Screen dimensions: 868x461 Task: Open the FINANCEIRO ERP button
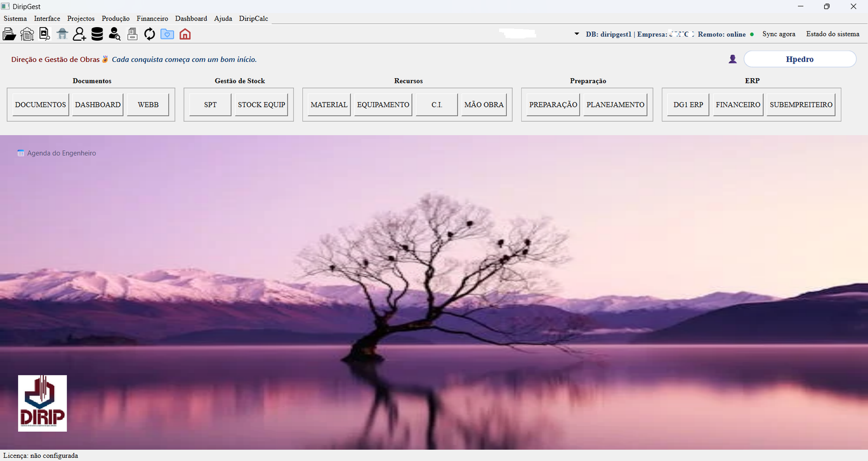(x=738, y=105)
